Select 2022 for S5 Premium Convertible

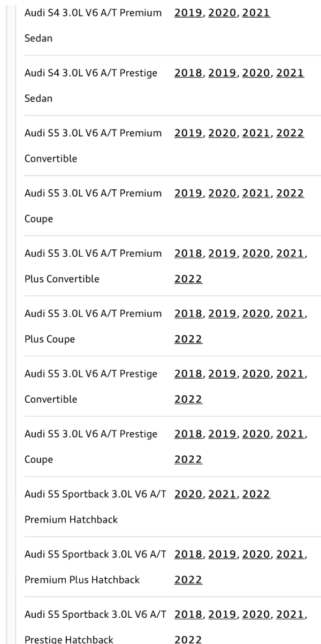290,133
